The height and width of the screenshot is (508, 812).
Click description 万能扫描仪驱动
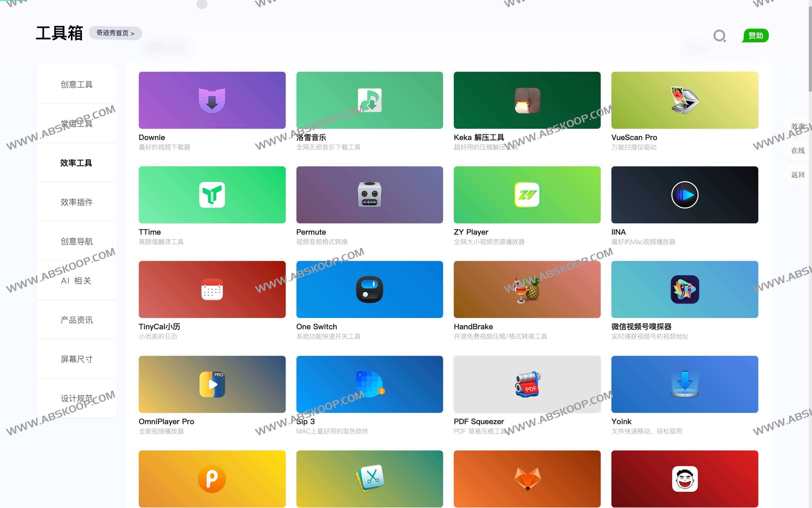coord(634,147)
